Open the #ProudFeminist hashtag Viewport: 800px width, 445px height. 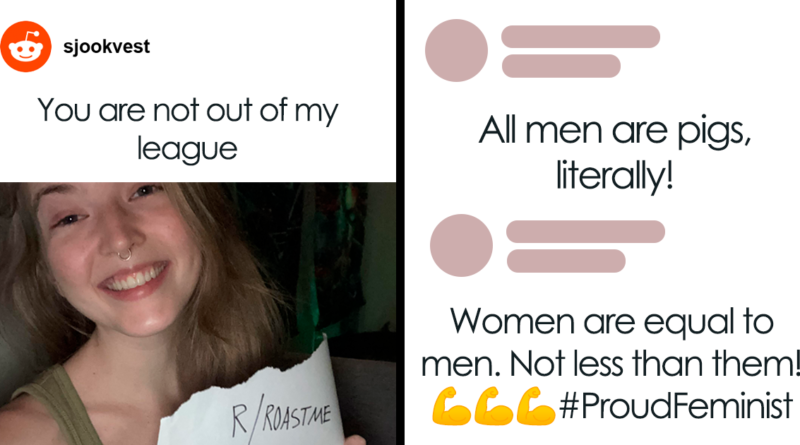677,406
